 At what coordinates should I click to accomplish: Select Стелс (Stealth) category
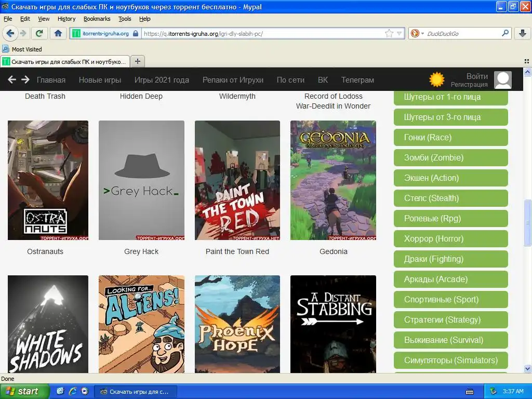click(450, 198)
